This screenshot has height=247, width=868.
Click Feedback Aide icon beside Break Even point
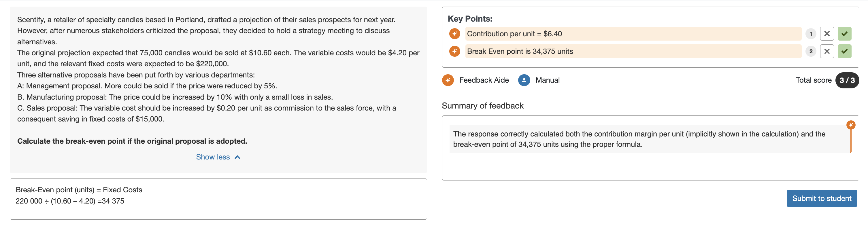pos(454,52)
